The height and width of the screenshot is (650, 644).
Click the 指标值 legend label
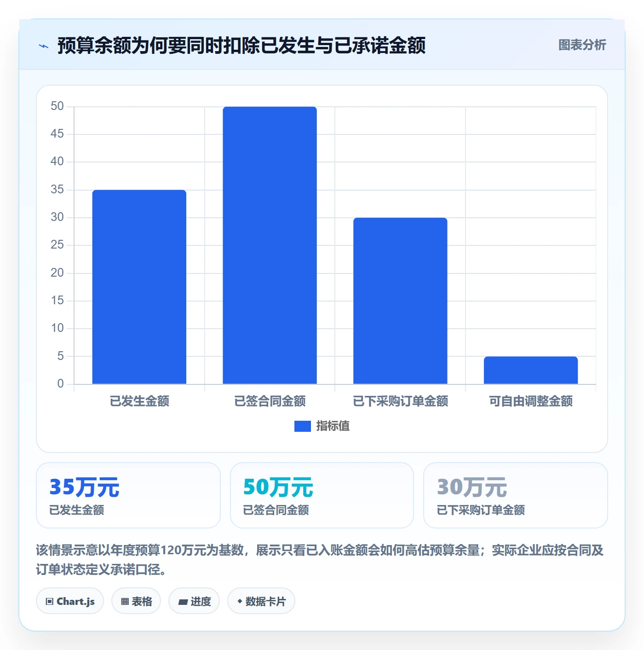(333, 426)
